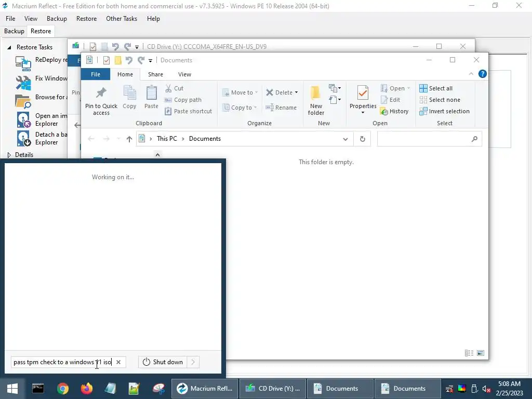Go up one folder level arrow
The height and width of the screenshot is (399, 532).
point(129,139)
